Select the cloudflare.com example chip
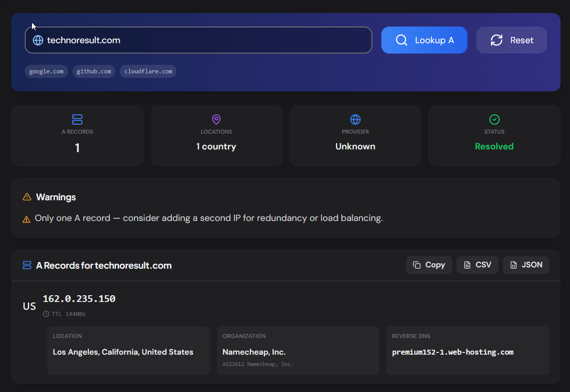The width and height of the screenshot is (570, 392). 148,71
